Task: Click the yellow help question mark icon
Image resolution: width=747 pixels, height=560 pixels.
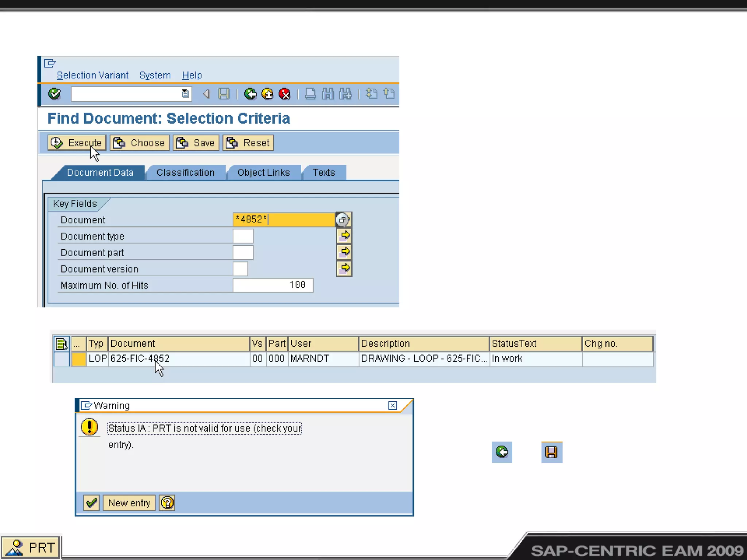Action: [x=167, y=503]
